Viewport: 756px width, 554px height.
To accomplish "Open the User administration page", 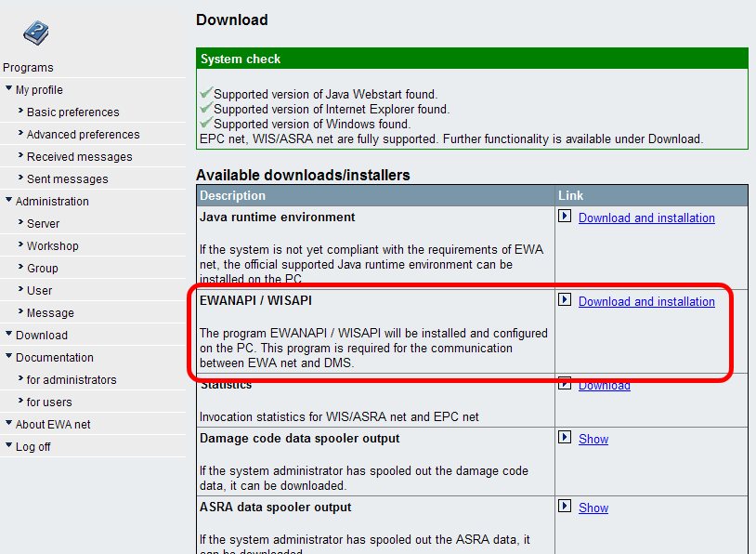I will (x=39, y=291).
